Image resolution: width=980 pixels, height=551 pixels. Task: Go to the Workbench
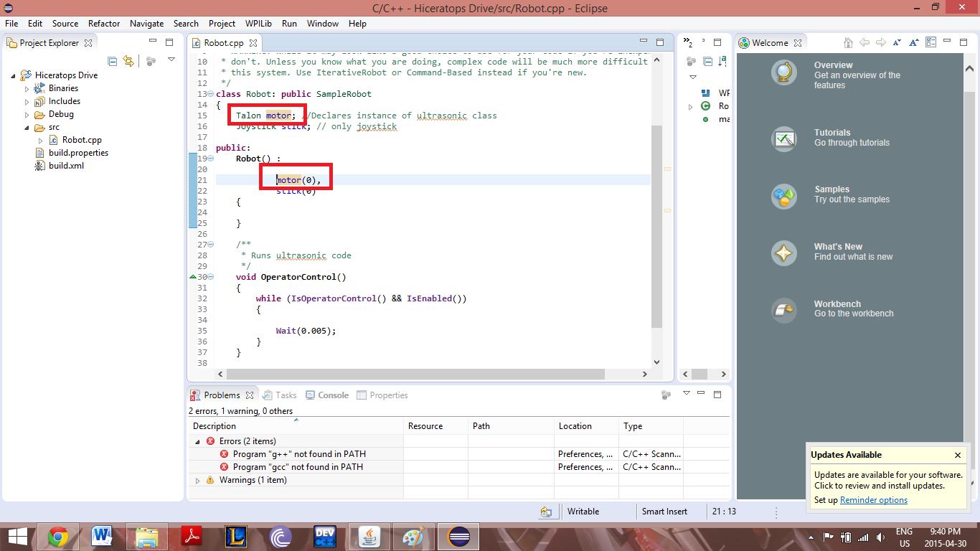click(x=837, y=304)
